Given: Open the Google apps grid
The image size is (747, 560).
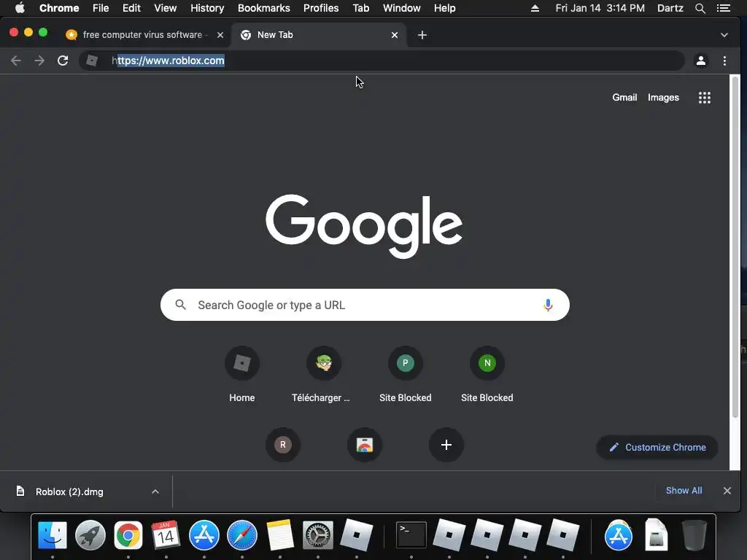Looking at the screenshot, I should tap(705, 98).
